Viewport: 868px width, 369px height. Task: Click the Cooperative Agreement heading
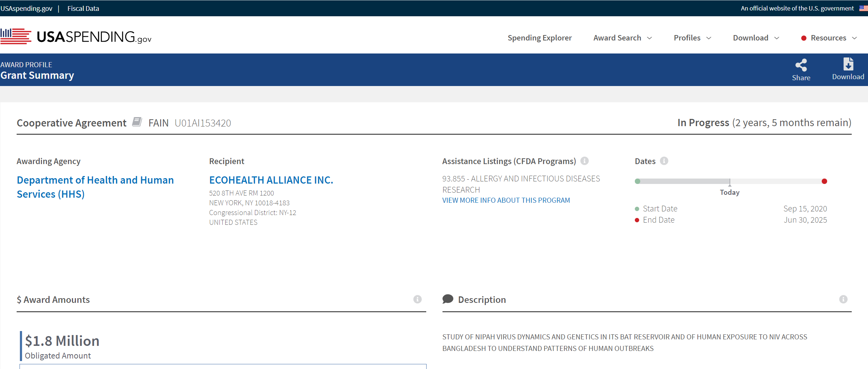click(71, 123)
